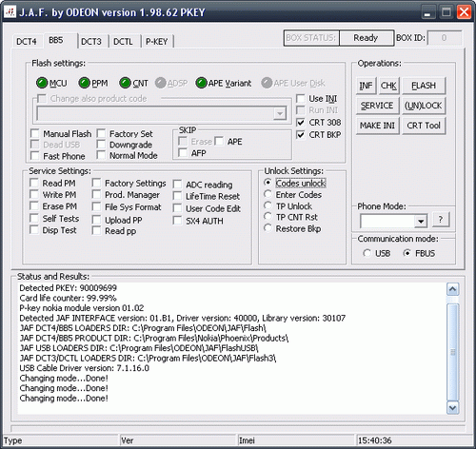
Task: Check the Prod. Manager checkbox
Action: (96, 194)
